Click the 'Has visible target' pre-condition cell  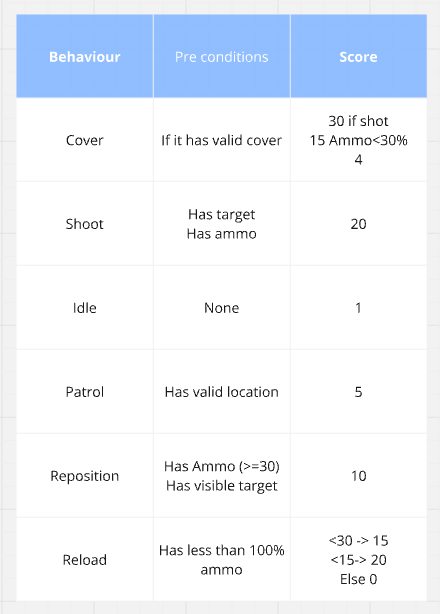[222, 475]
